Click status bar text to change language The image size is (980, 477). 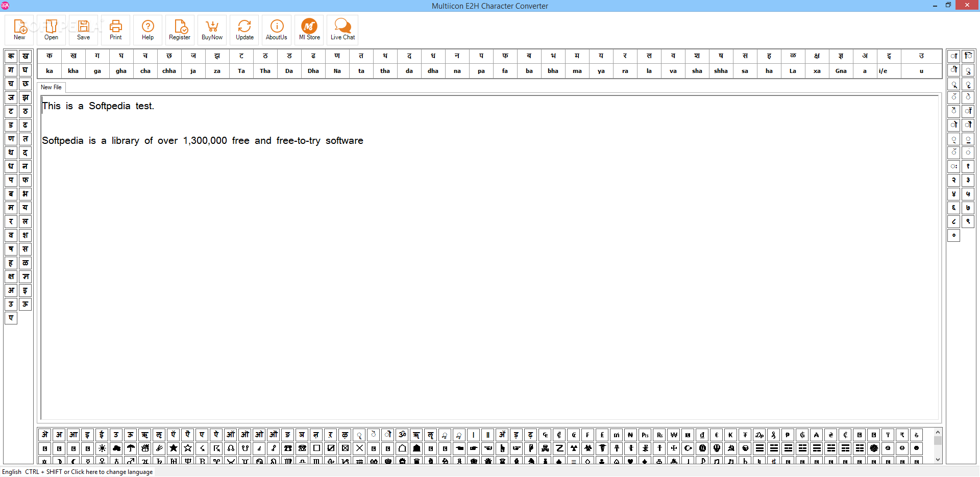(x=89, y=472)
